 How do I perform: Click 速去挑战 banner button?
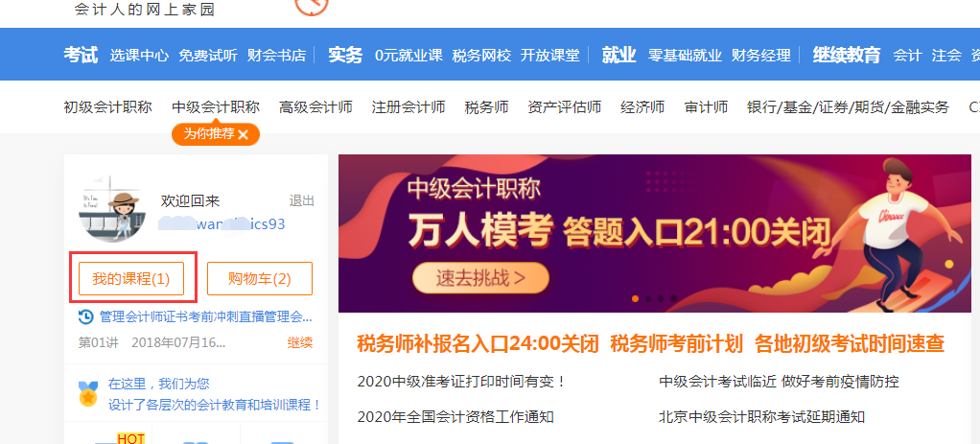tap(480, 278)
